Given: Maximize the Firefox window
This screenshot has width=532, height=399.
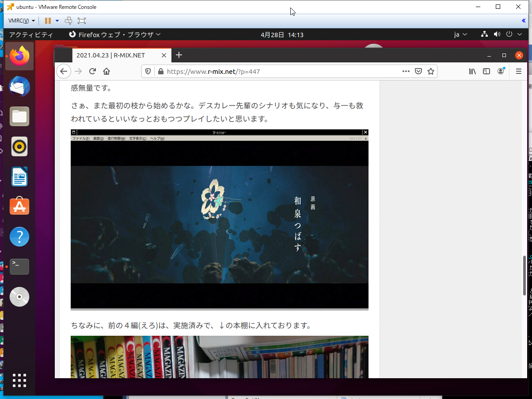Looking at the screenshot, I should point(504,56).
